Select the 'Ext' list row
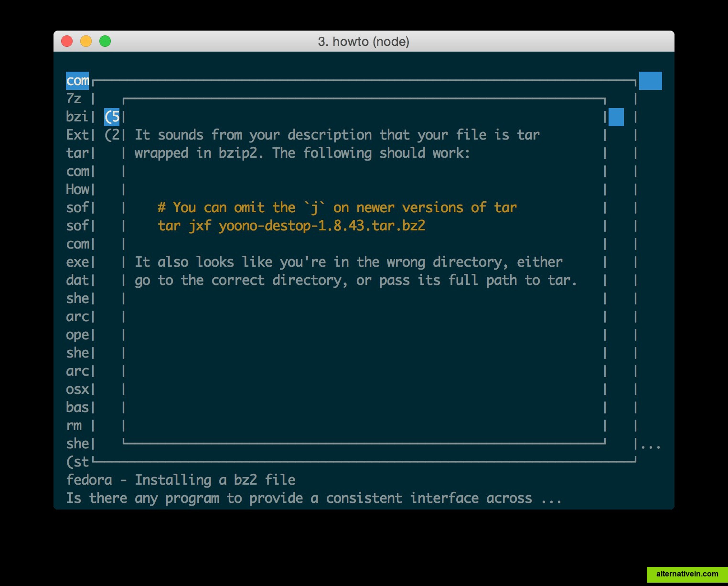 [77, 135]
